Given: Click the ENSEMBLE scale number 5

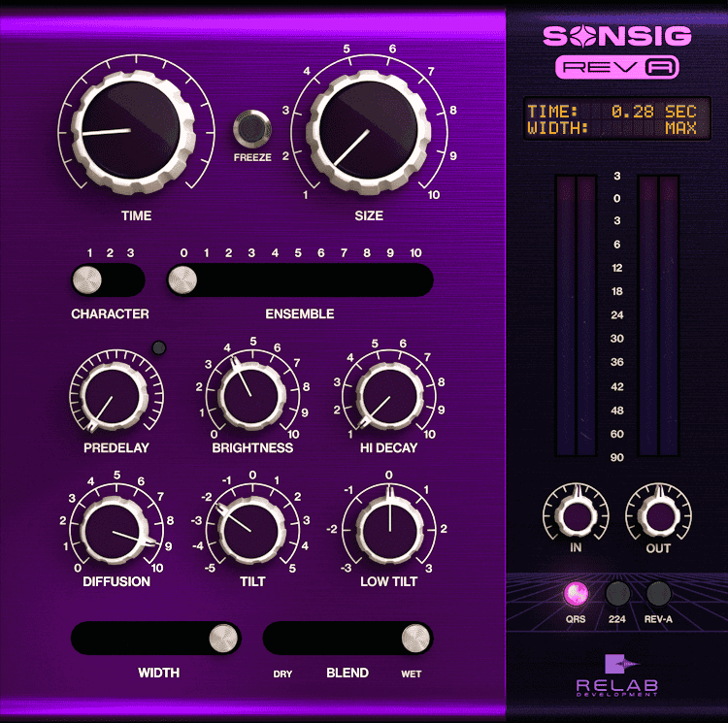Looking at the screenshot, I should (298, 253).
